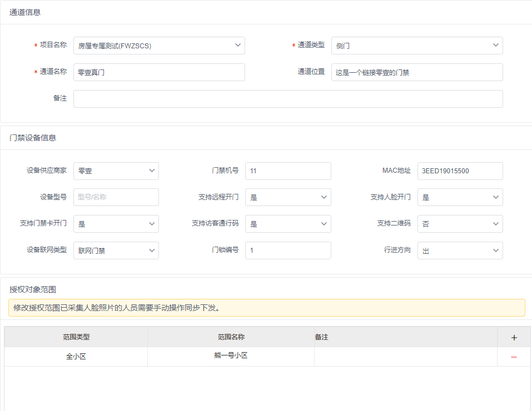Click the plus icon to add range row
The height and width of the screenshot is (411, 532).
tap(514, 338)
